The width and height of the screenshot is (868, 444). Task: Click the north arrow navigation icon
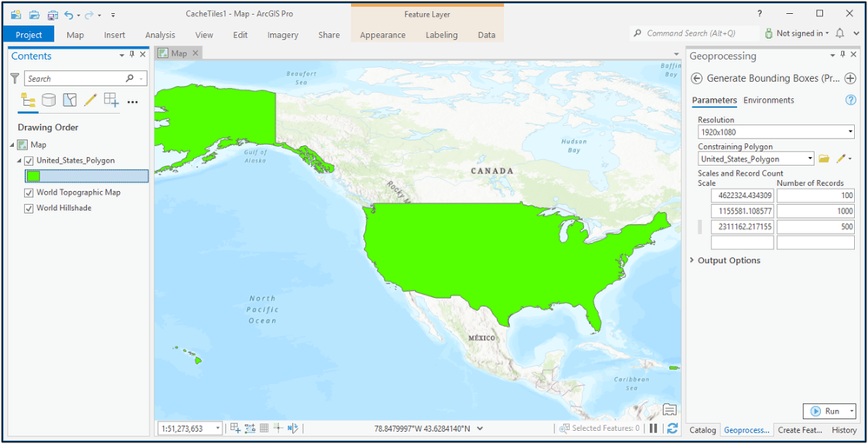(x=294, y=428)
